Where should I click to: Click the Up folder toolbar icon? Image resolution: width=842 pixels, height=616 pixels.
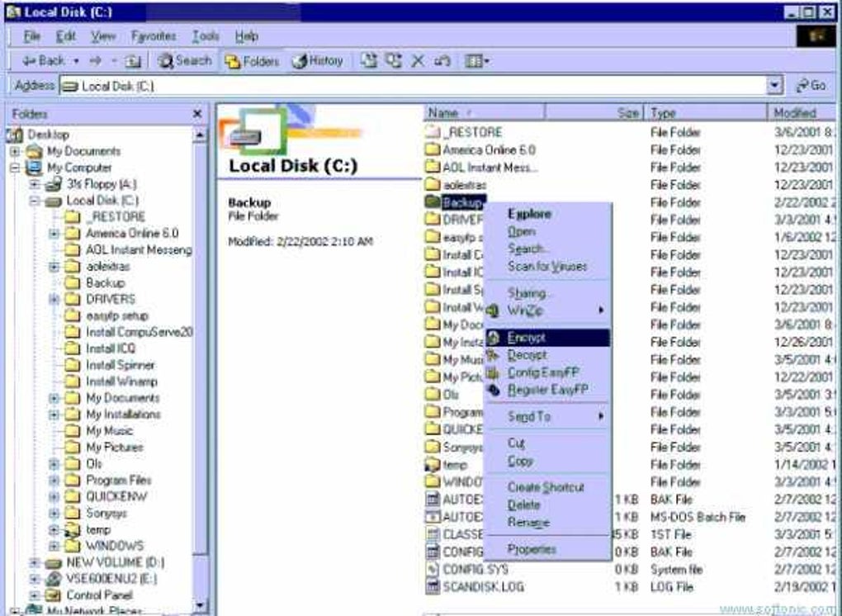[132, 61]
